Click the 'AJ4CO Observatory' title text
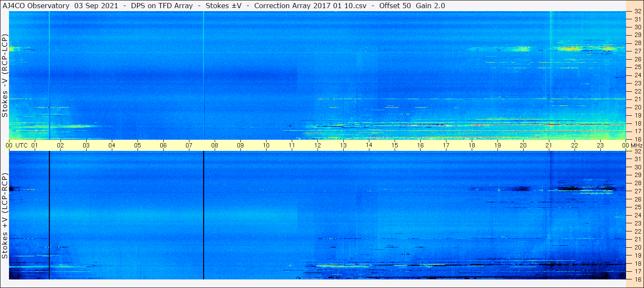Image resolution: width=644 pixels, height=288 pixels. (x=36, y=6)
